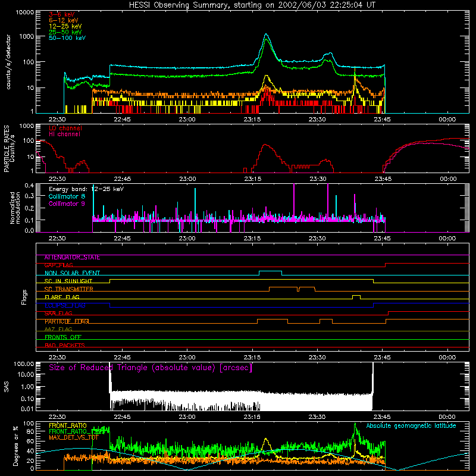Select the red 3-6 keV legend entry
This screenshot has width=476, height=476.
62,14
